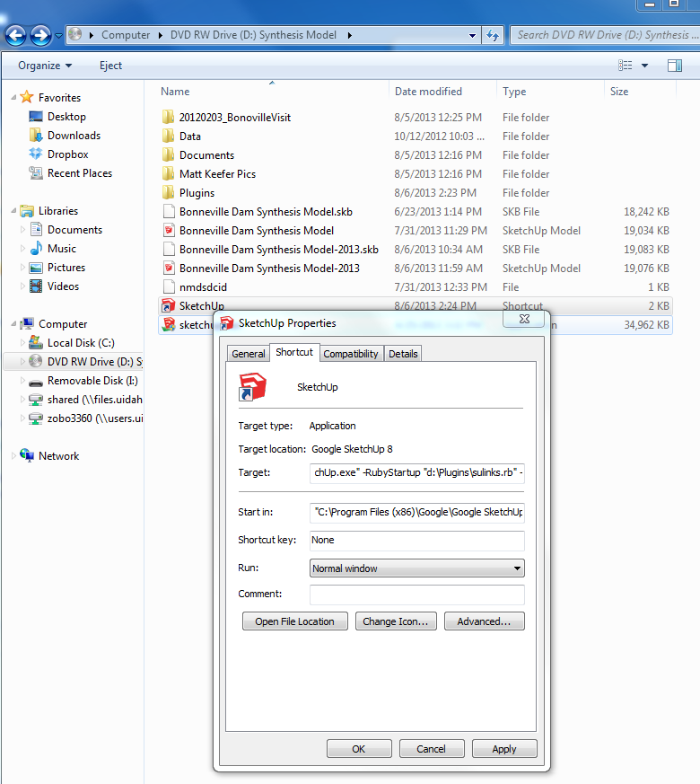Click the Removable Disk (I:) icon
The image size is (700, 784).
click(36, 381)
